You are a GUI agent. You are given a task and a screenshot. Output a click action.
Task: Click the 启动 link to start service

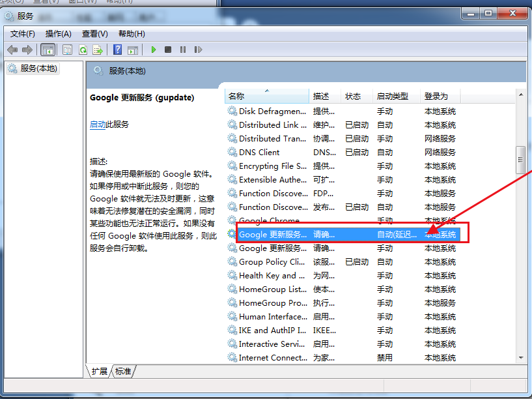point(98,125)
